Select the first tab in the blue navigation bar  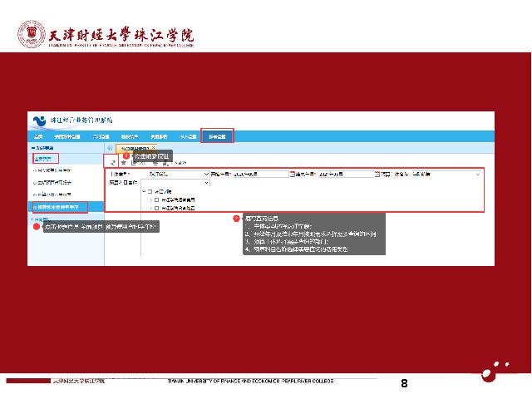[x=38, y=135]
